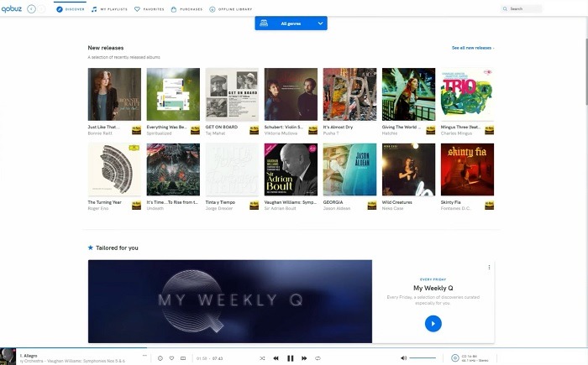Click Hi-Res badge beside Skinty Fia
This screenshot has width=588, height=365.
[490, 206]
